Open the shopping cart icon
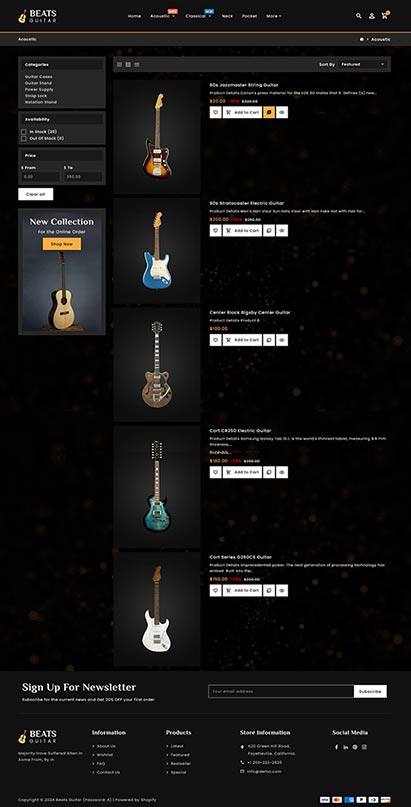This screenshot has width=411, height=807. [384, 16]
